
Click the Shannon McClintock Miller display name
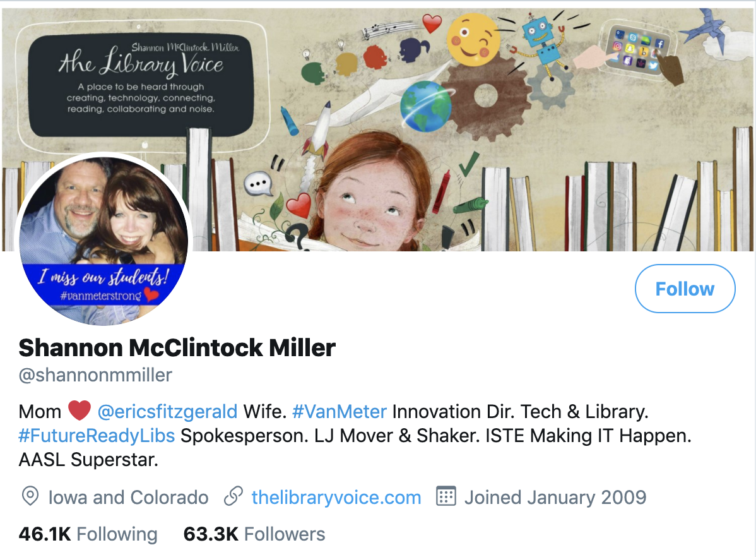[177, 347]
